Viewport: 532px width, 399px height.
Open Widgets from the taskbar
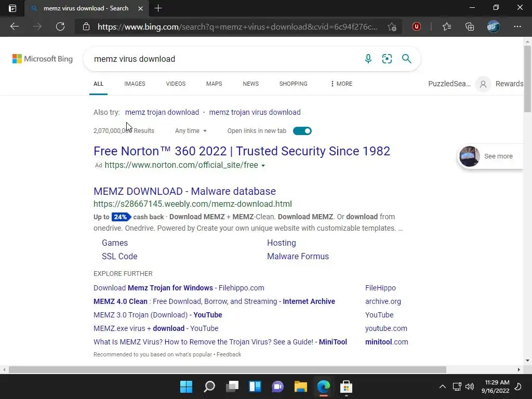pyautogui.click(x=255, y=387)
